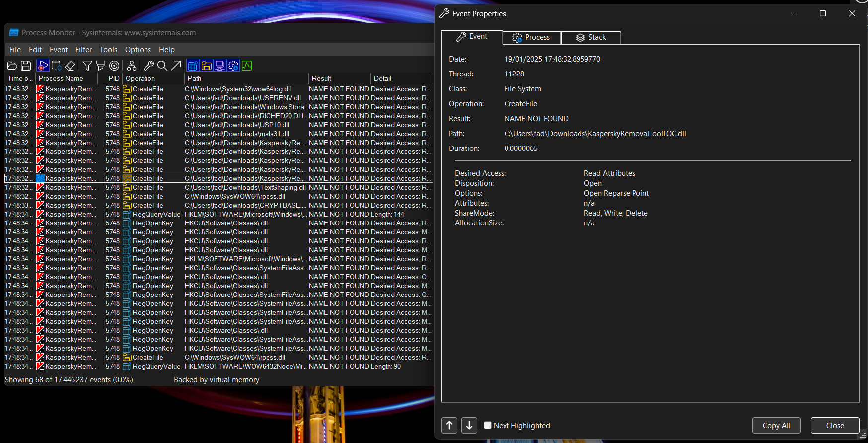This screenshot has height=443, width=868.
Task: Select the msls31.dll row path
Action: click(237, 134)
